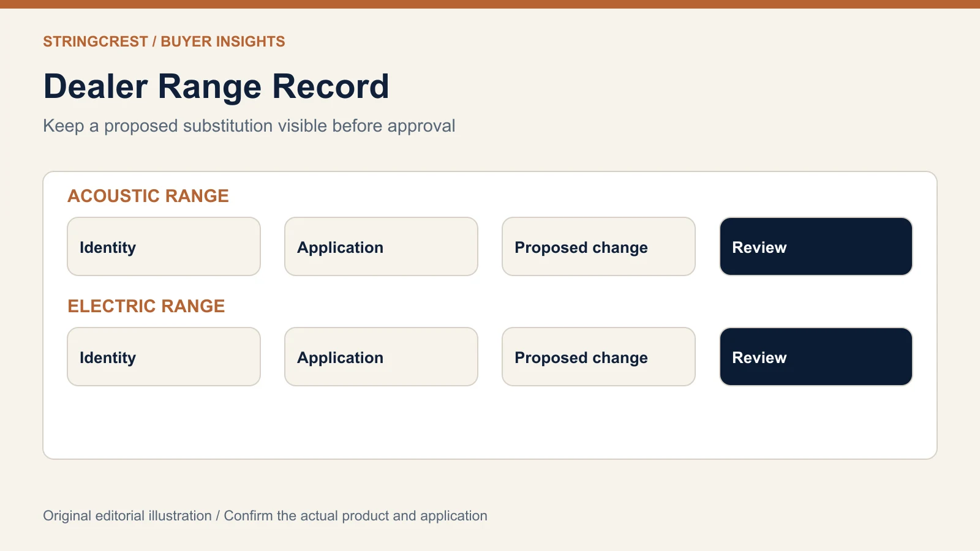This screenshot has height=551, width=980.
Task: Open the Acoustic Range Identity card
Action: coord(164,247)
